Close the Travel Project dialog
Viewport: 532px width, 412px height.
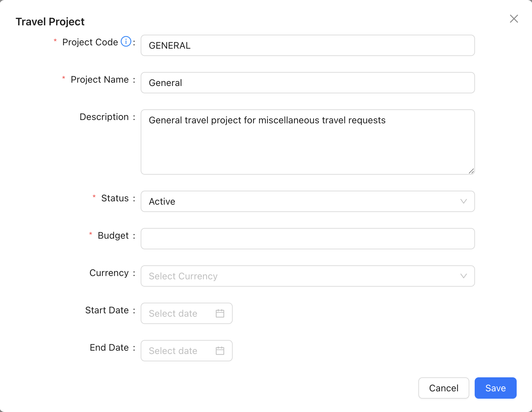coord(514,19)
